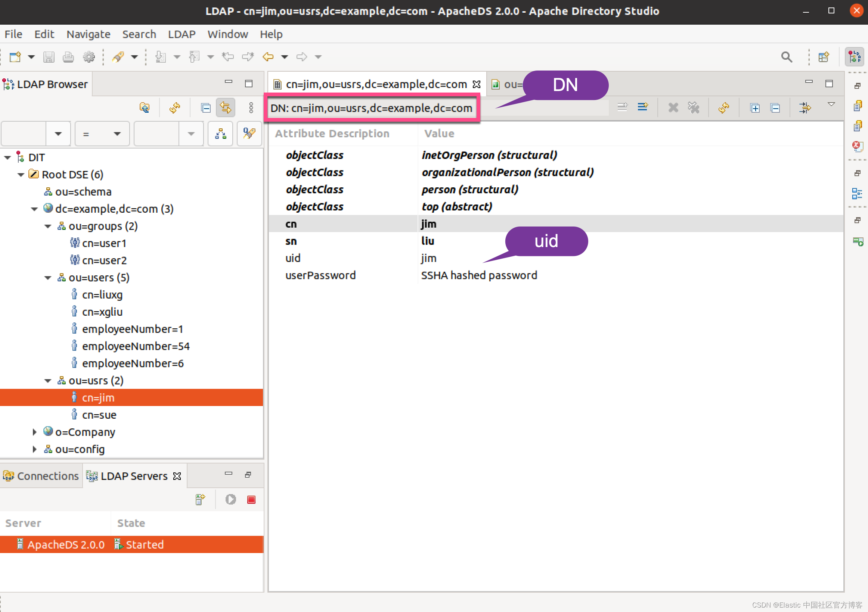Click the Collapse All icon in LDAP Browser
The width and height of the screenshot is (868, 612).
pyautogui.click(x=205, y=108)
